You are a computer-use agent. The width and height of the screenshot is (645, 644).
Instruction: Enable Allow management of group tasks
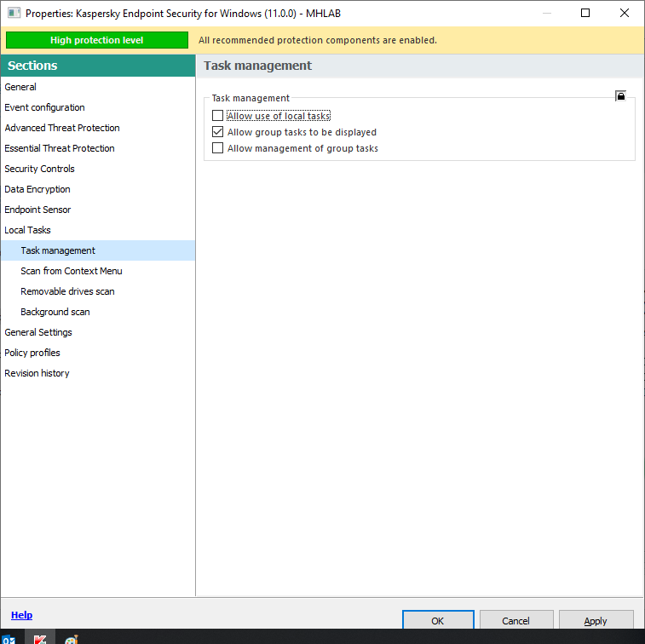coord(217,148)
